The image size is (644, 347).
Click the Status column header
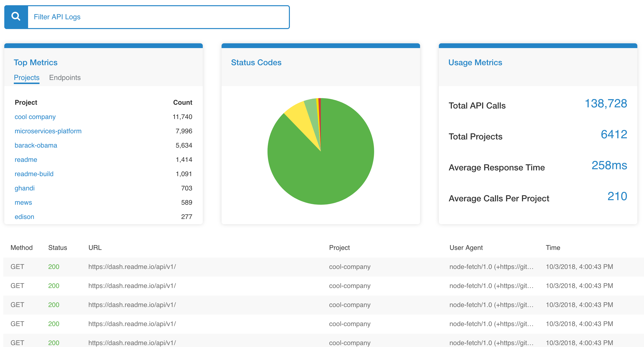pyautogui.click(x=58, y=248)
